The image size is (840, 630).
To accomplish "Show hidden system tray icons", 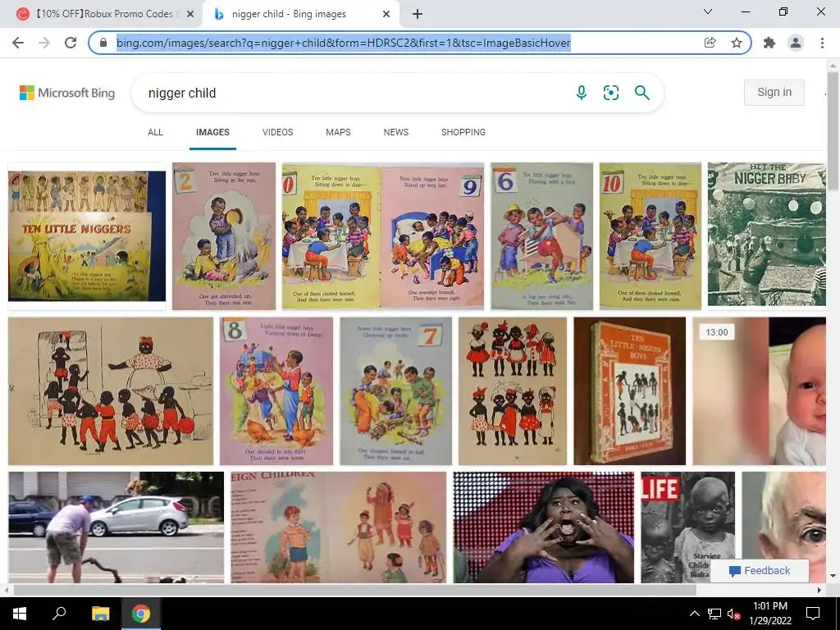I will pos(694,614).
